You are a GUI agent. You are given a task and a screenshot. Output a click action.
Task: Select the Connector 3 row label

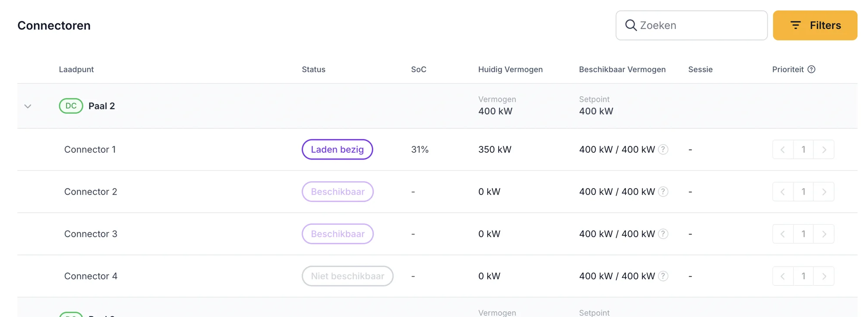pyautogui.click(x=91, y=234)
